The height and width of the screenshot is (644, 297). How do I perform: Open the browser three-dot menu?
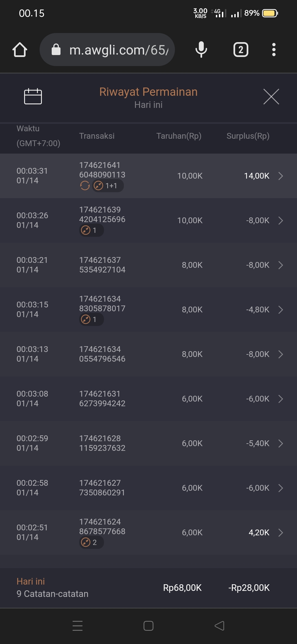point(274,50)
